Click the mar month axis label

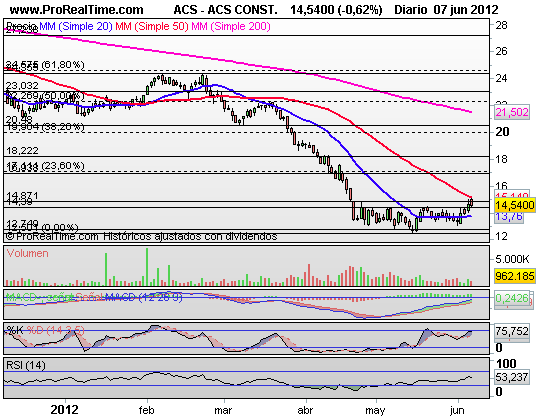click(223, 411)
